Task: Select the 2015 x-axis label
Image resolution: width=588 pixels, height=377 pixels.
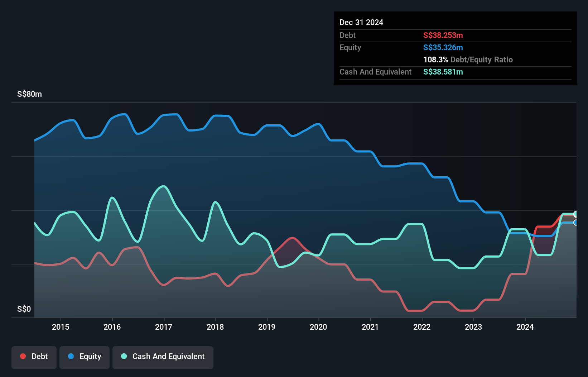Action: tap(61, 327)
